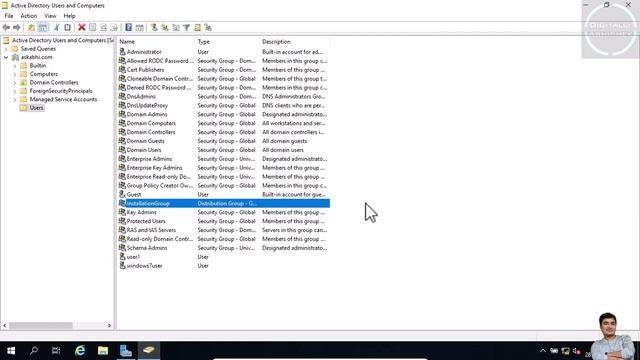The height and width of the screenshot is (360, 640).
Task: Click the Find objects toolbar icon
Action: [x=198, y=27]
